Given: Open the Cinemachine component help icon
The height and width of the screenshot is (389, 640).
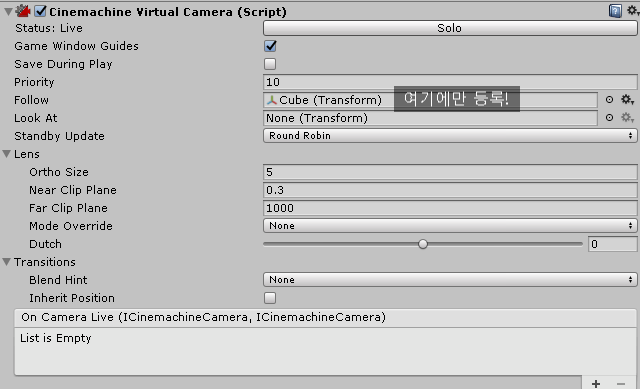Looking at the screenshot, I should [x=615, y=11].
